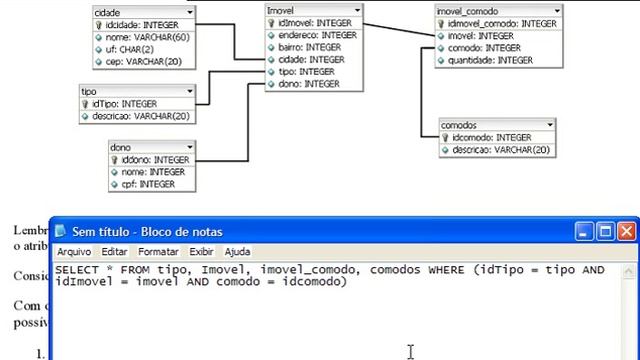Click the diamond icon beside quantidade: INTEGER
This screenshot has width=640, height=360.
click(x=441, y=61)
